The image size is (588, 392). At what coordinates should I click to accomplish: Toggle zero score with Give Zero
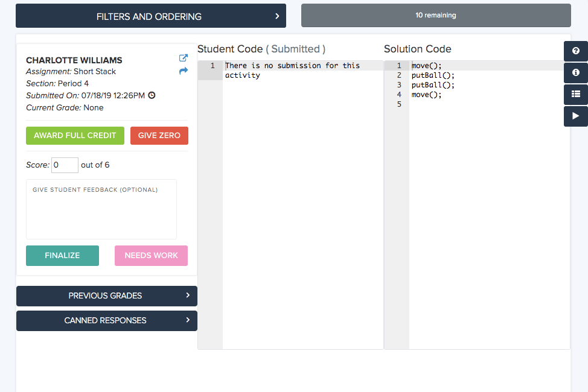coord(159,136)
